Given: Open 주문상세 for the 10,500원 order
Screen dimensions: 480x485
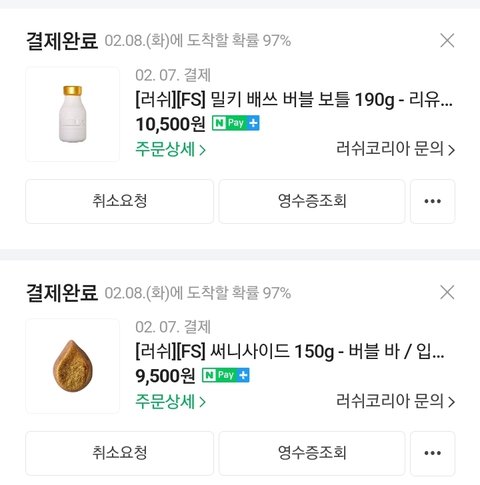Looking at the screenshot, I should [170, 149].
